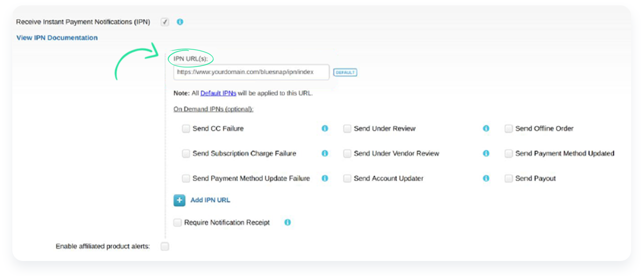Check Require Notification Receipt box
Image resolution: width=644 pixels, height=276 pixels.
coord(178,222)
